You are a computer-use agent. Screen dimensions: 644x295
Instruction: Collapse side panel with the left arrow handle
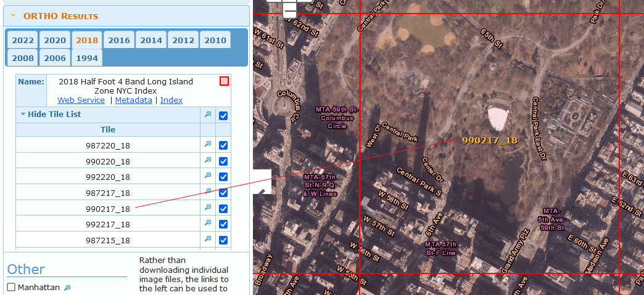coord(262,192)
